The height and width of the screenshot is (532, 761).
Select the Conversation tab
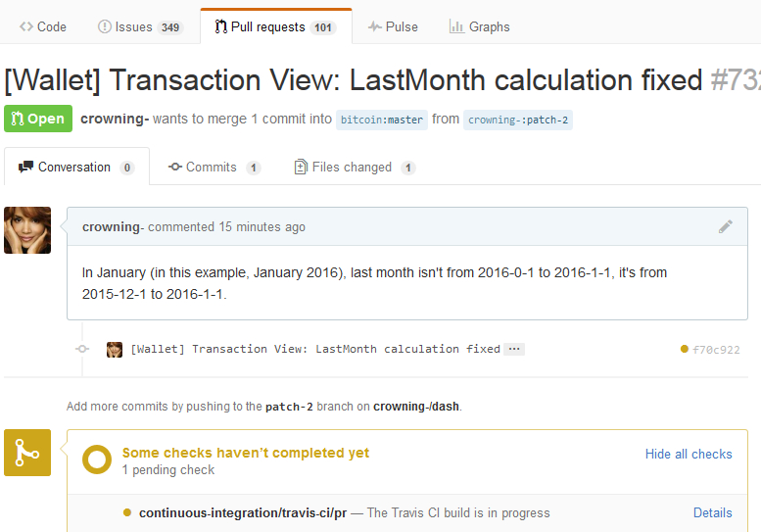pos(76,167)
